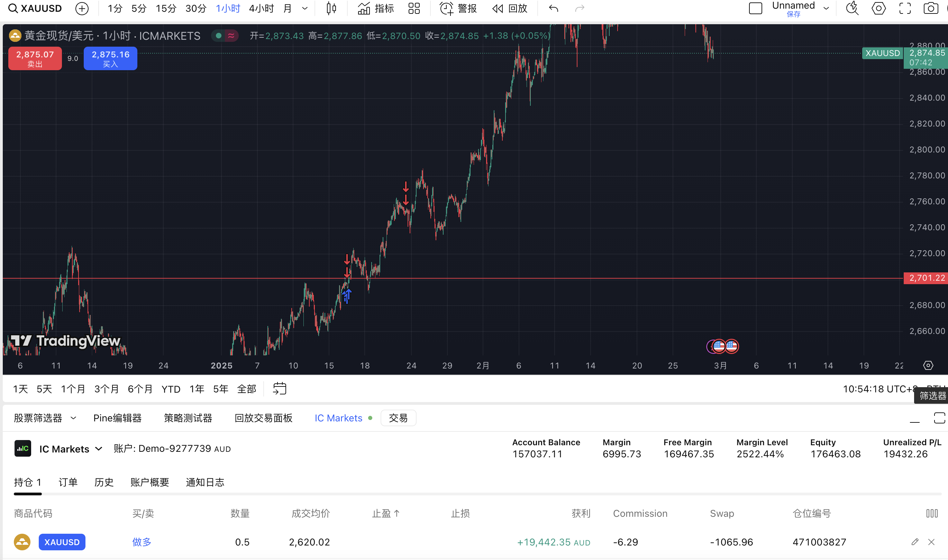Open the 通知日志 tab
This screenshot has width=948, height=560.
(205, 482)
